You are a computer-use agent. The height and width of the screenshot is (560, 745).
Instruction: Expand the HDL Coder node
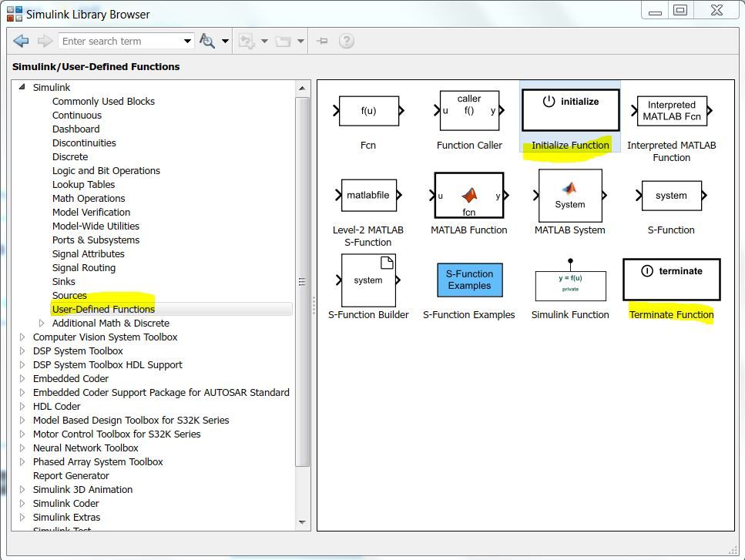(x=22, y=406)
